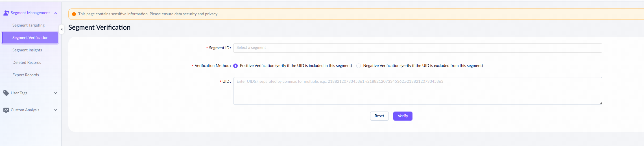
Task: Expand the Custom Analysis section chevron
Action: coord(56,110)
